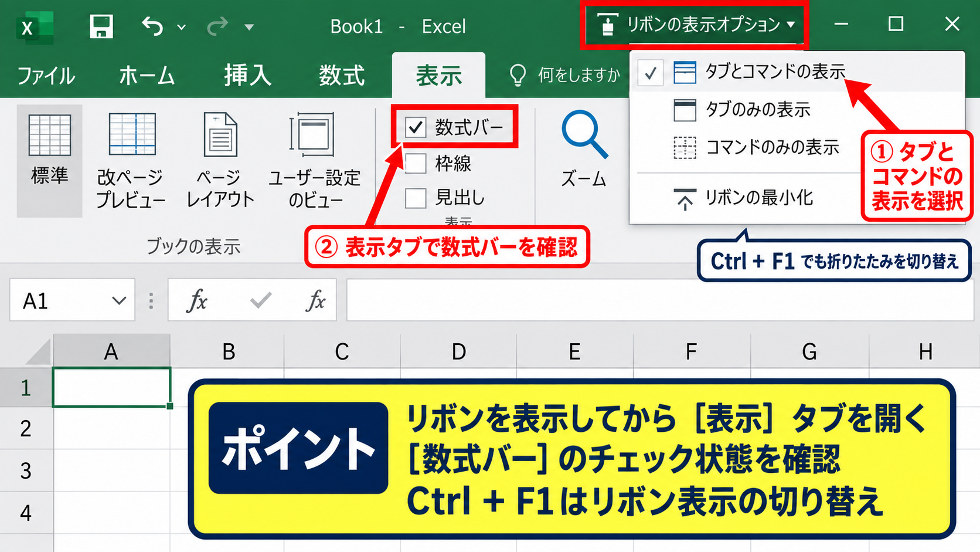
Task: Switch to the ホーム tab
Action: pyautogui.click(x=147, y=75)
